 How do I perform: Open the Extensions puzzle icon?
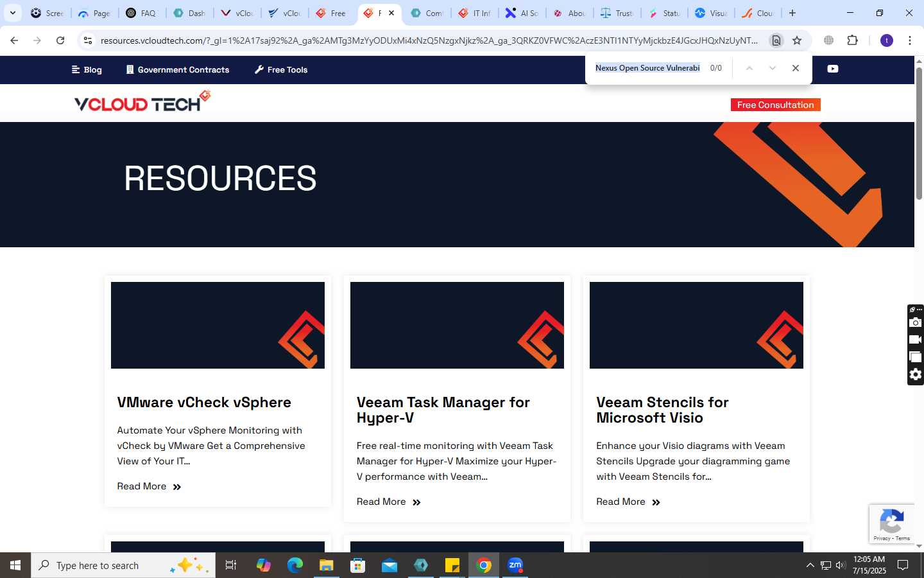[852, 40]
